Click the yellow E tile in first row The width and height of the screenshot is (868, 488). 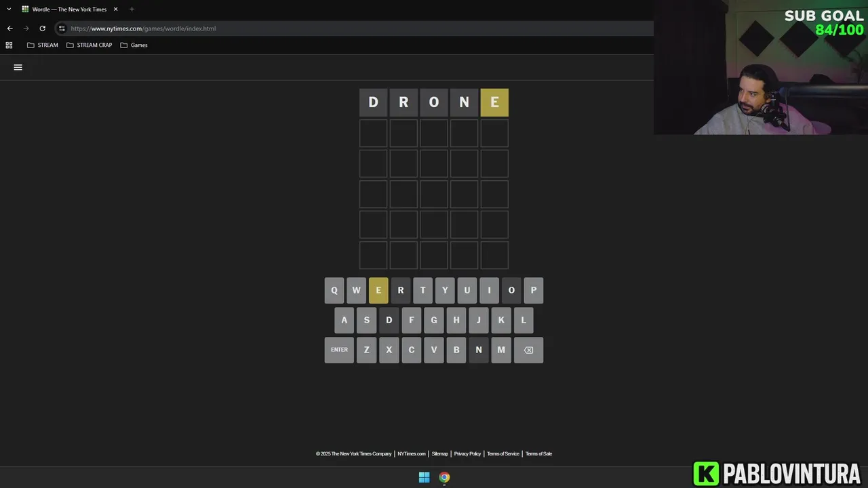tap(494, 102)
